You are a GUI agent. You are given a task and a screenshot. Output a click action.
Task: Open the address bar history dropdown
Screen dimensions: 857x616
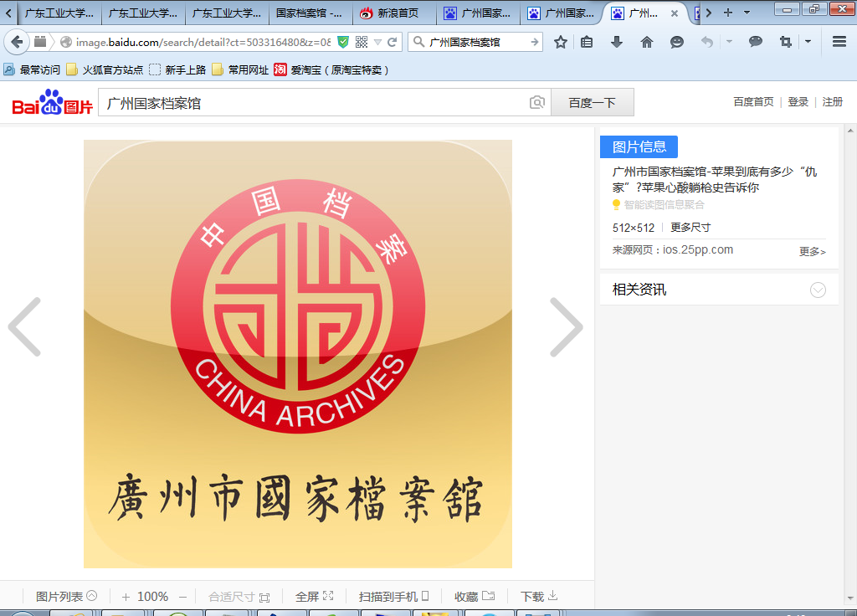[377, 42]
